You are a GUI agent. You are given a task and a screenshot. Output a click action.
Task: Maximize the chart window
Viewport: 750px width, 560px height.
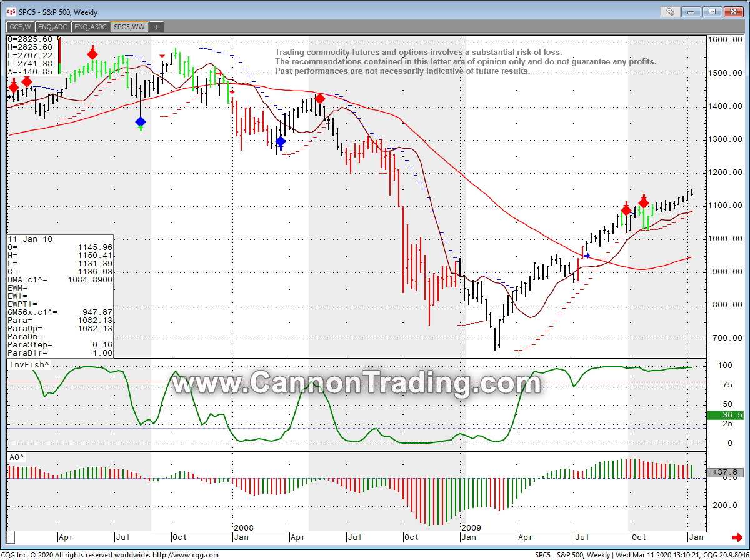coord(711,11)
